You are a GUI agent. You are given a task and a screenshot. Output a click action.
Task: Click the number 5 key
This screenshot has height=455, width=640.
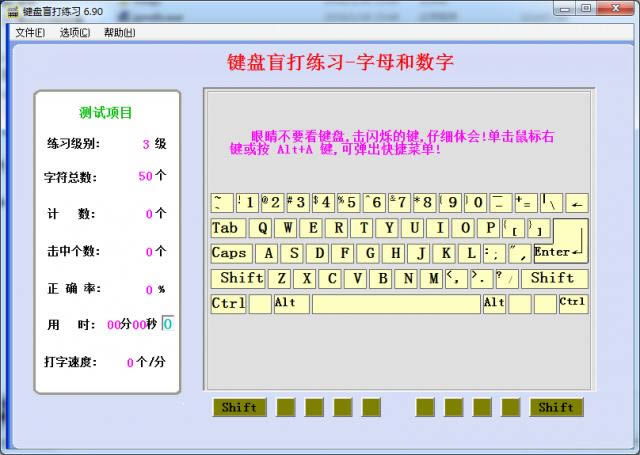(x=348, y=203)
